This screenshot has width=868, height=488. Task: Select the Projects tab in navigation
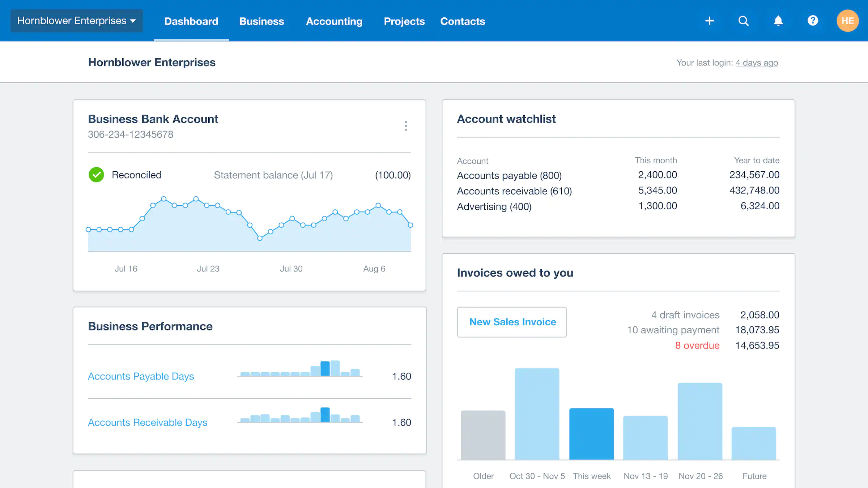pos(404,21)
